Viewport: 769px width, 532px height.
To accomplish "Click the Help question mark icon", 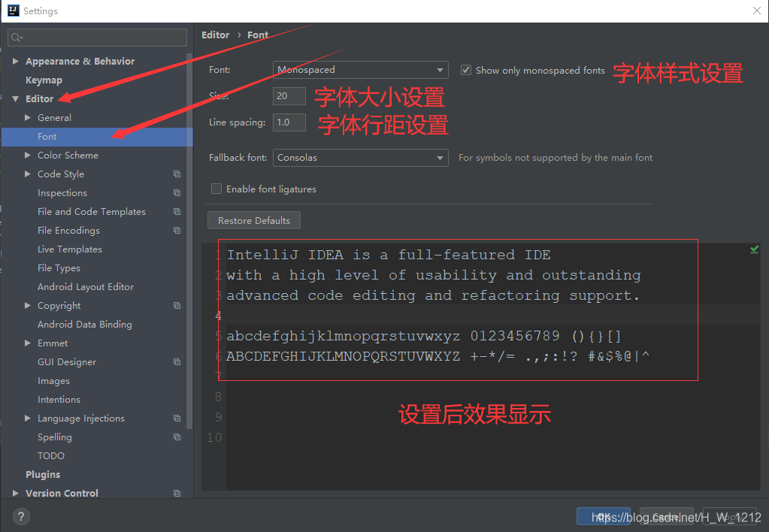I will (x=20, y=516).
